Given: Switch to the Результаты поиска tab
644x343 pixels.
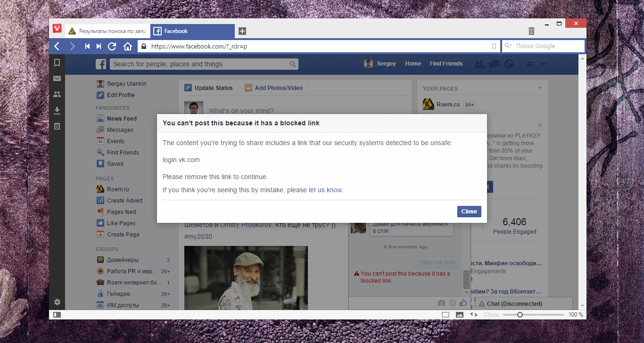Looking at the screenshot, I should 107,31.
